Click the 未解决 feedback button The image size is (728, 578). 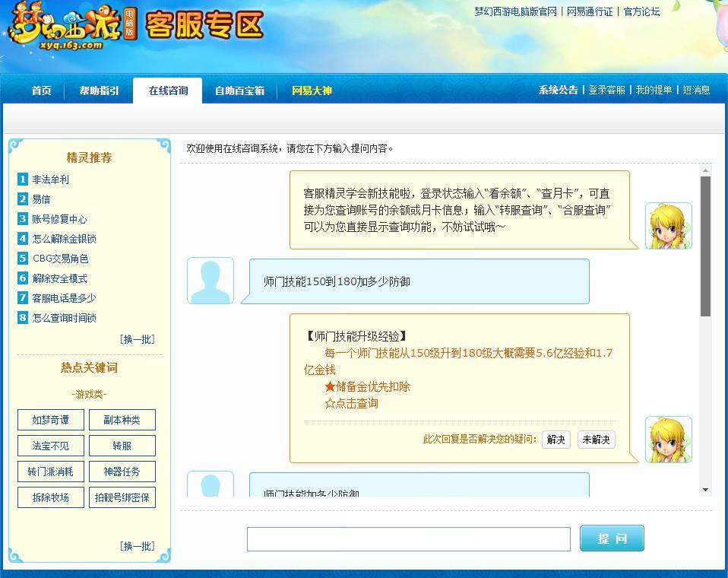pos(596,439)
